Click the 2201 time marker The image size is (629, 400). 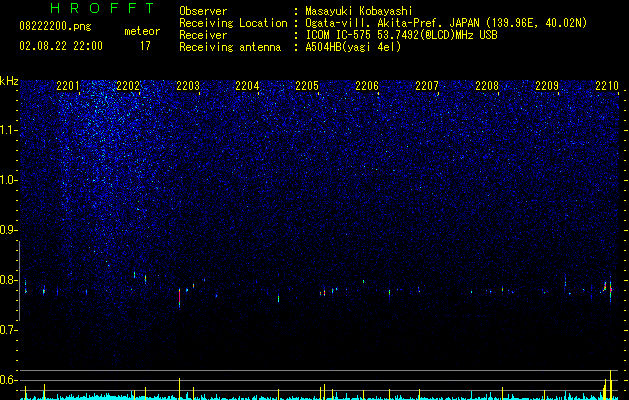coord(68,86)
